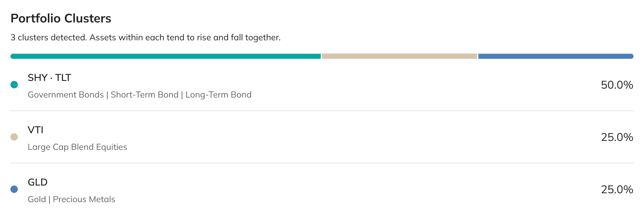644x216 pixels.
Task: Open the GLD cluster row
Action: click(322, 189)
